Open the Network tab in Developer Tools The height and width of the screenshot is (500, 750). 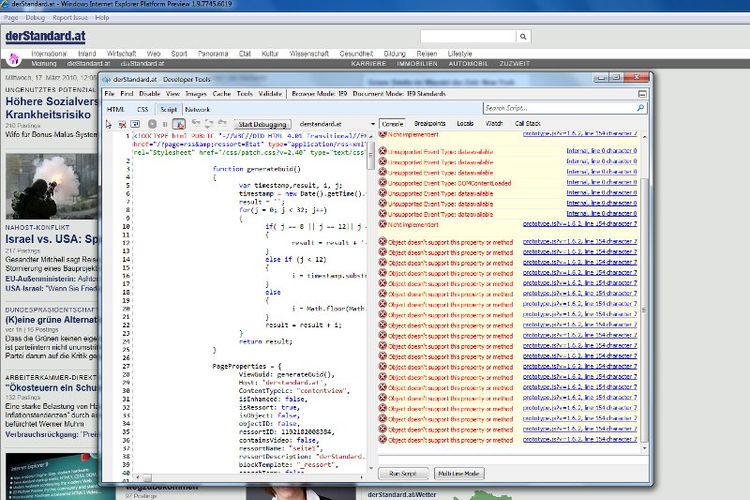click(197, 108)
